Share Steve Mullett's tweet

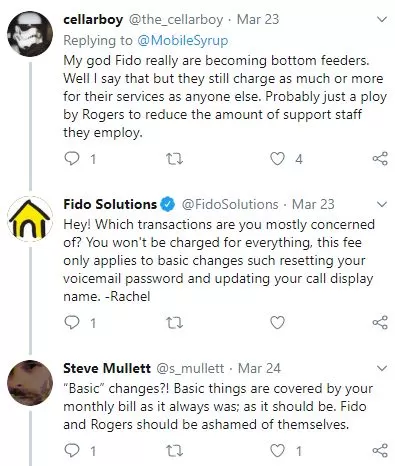pyautogui.click(x=380, y=451)
